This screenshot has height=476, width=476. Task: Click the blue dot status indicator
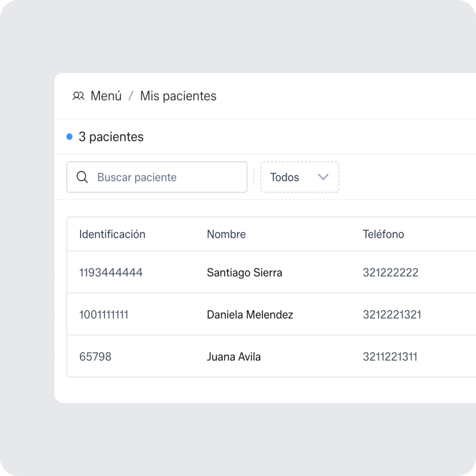[x=69, y=137]
